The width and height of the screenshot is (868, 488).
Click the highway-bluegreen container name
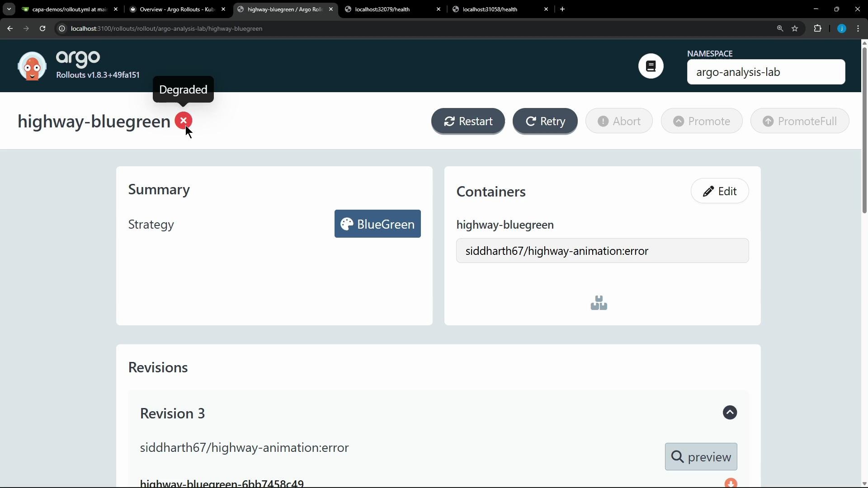[505, 225]
